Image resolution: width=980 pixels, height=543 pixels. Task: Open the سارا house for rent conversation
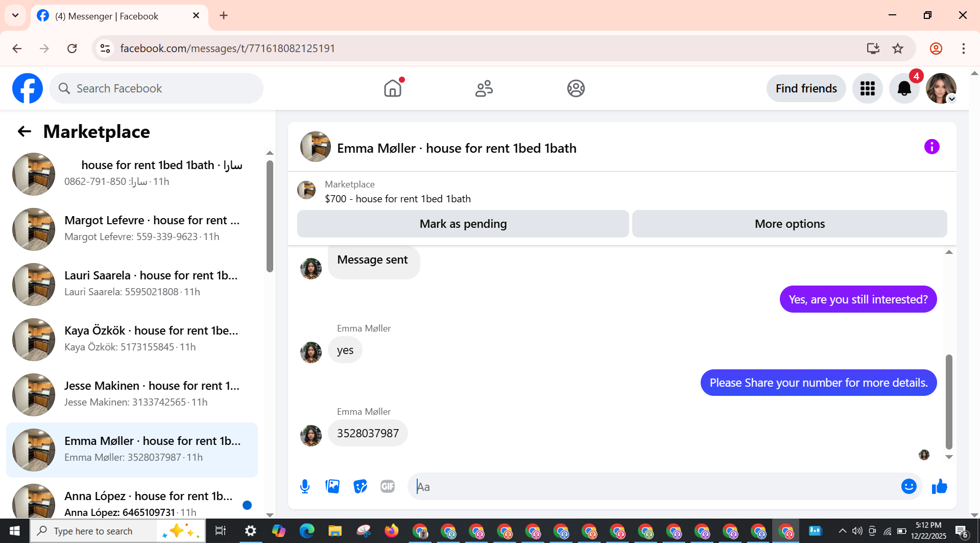(132, 174)
